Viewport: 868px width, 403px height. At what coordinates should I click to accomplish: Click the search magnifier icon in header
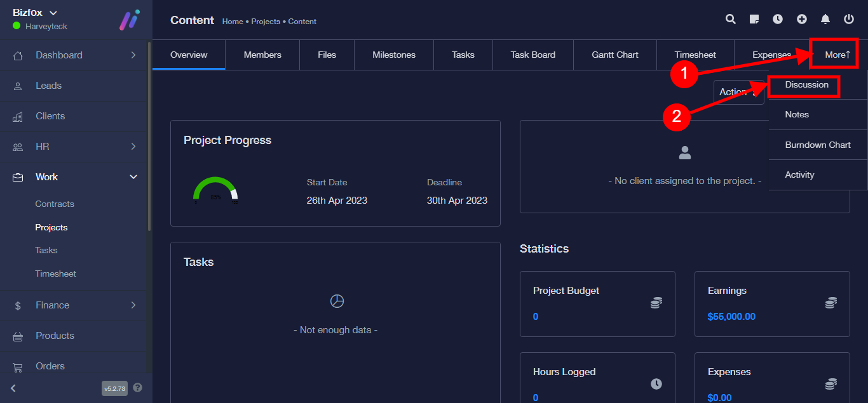click(731, 19)
